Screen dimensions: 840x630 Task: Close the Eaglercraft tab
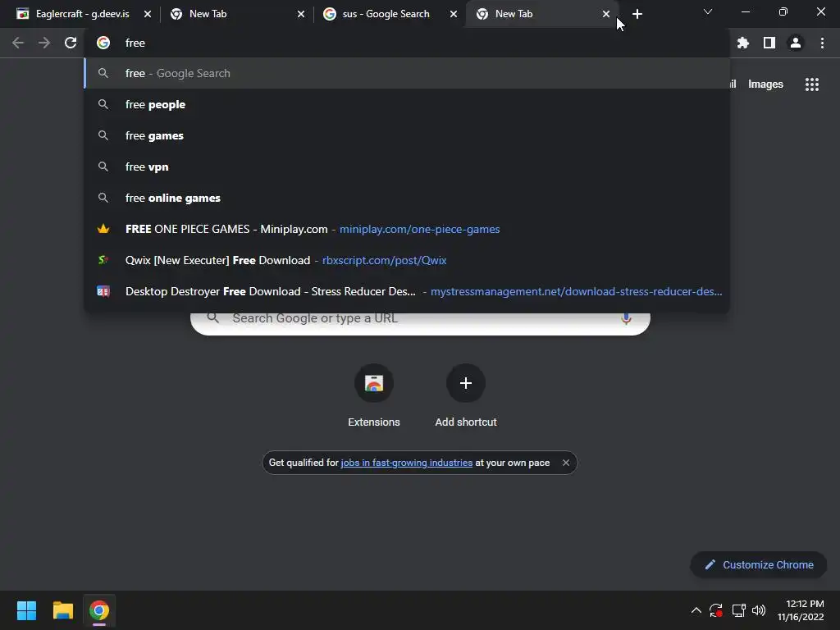(x=148, y=14)
